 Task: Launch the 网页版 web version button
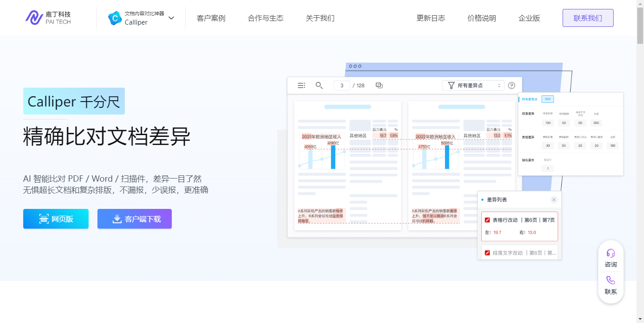pos(56,219)
